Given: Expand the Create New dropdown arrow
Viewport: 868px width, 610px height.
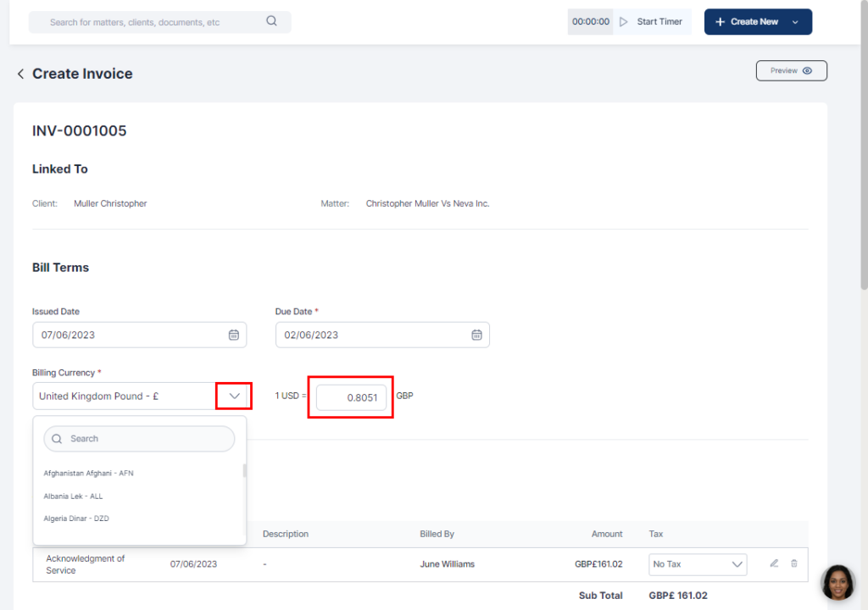Looking at the screenshot, I should (795, 22).
